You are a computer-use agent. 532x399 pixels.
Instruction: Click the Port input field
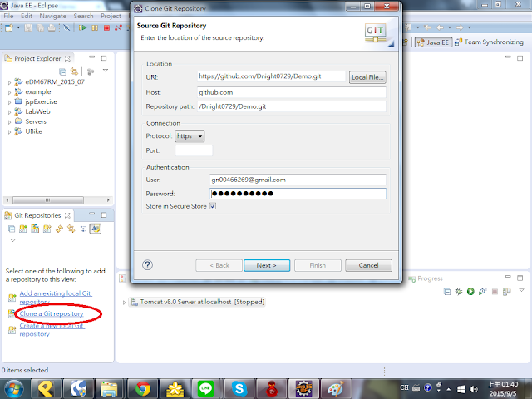[x=194, y=150]
